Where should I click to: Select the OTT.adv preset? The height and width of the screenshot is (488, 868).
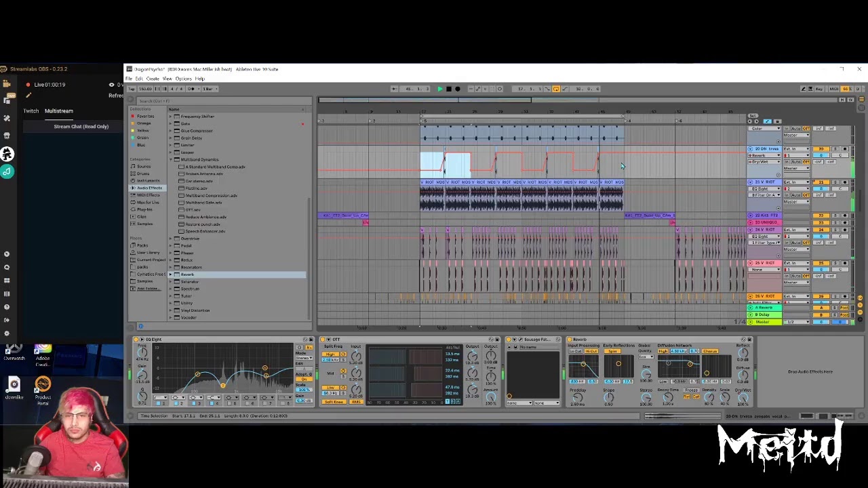pyautogui.click(x=193, y=209)
